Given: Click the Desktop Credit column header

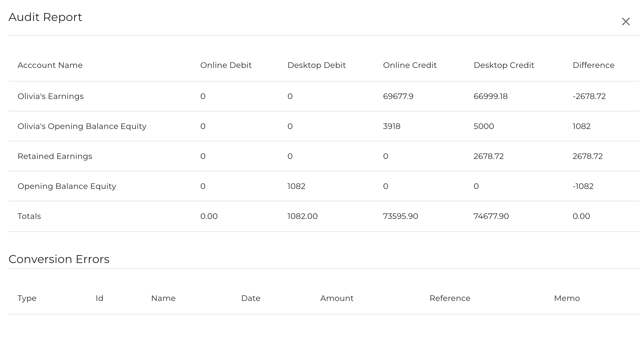Looking at the screenshot, I should [x=504, y=65].
